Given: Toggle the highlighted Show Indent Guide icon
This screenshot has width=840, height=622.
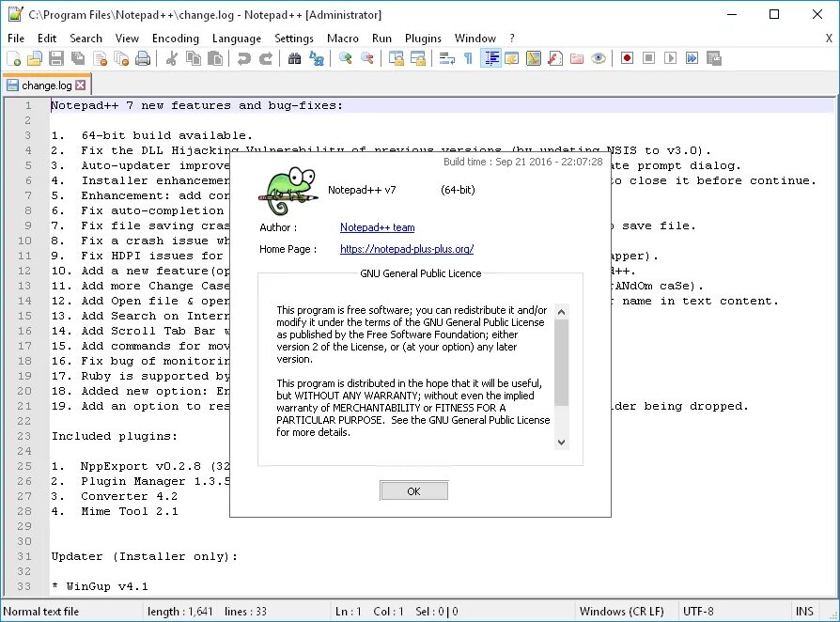Looking at the screenshot, I should click(490, 58).
